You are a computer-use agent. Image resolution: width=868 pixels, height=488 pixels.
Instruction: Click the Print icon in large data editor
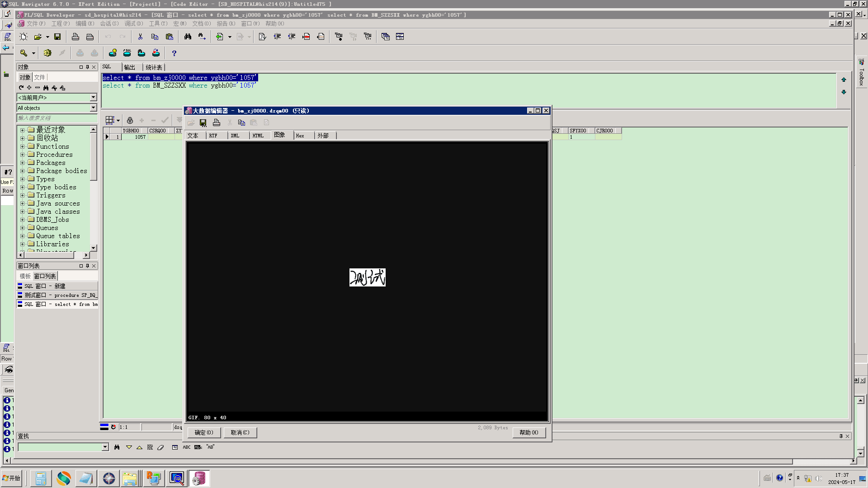tap(217, 122)
